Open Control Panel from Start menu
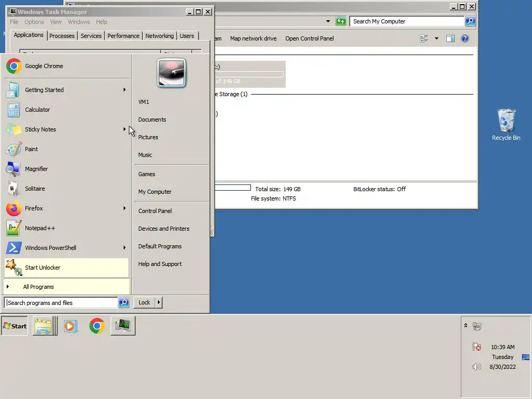 (155, 211)
